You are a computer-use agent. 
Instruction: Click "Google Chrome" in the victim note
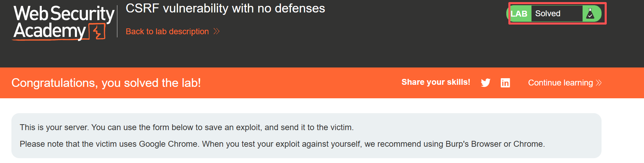[x=168, y=144]
